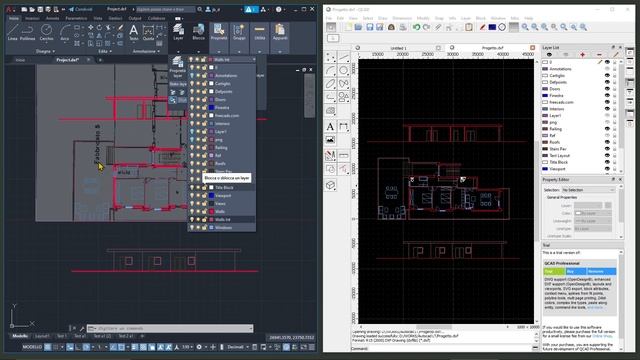This screenshot has width=640, height=360.
Task: Select the QCAD circle tool
Action: pyautogui.click(x=343, y=71)
